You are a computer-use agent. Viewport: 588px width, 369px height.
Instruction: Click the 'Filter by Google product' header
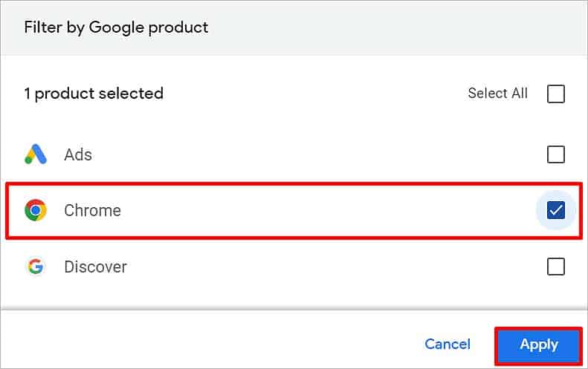click(116, 27)
